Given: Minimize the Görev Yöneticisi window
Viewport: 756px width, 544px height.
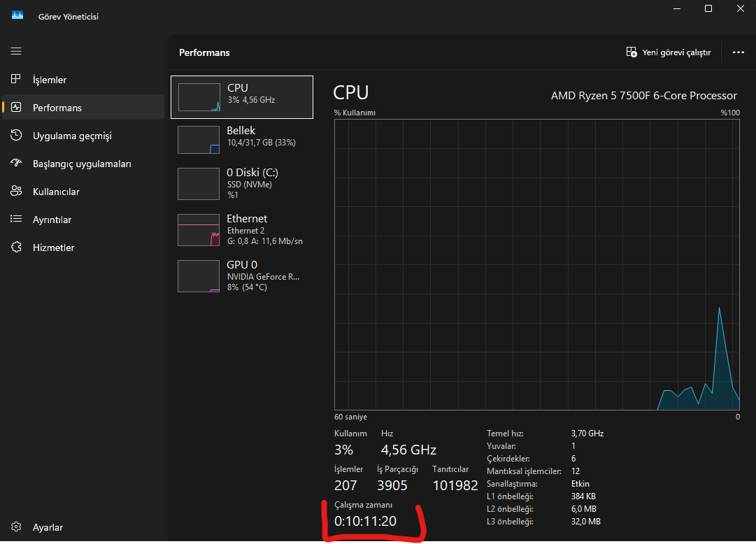Looking at the screenshot, I should tap(677, 8).
